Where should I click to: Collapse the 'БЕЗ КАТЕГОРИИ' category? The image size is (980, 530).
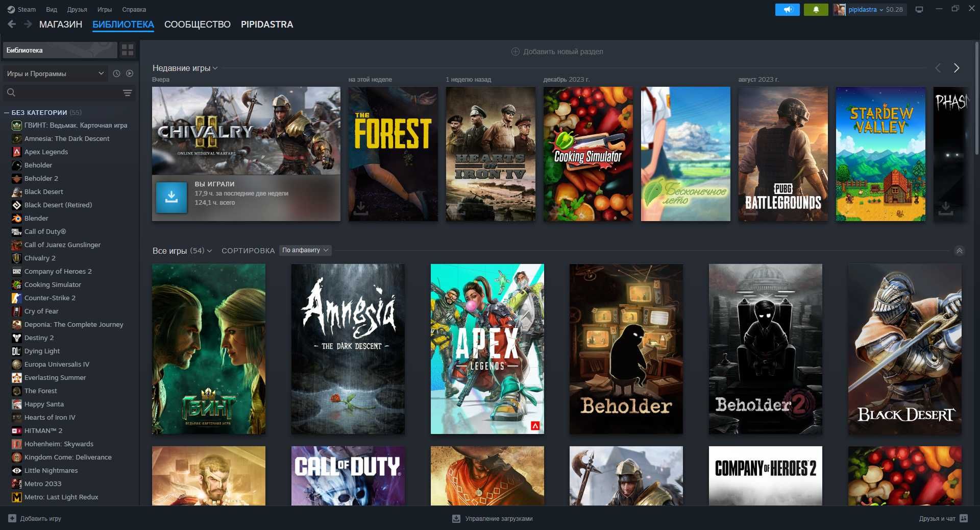tap(7, 112)
